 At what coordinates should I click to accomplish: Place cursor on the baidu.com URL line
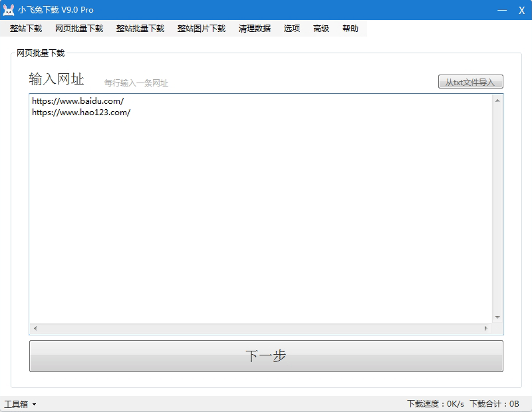78,102
